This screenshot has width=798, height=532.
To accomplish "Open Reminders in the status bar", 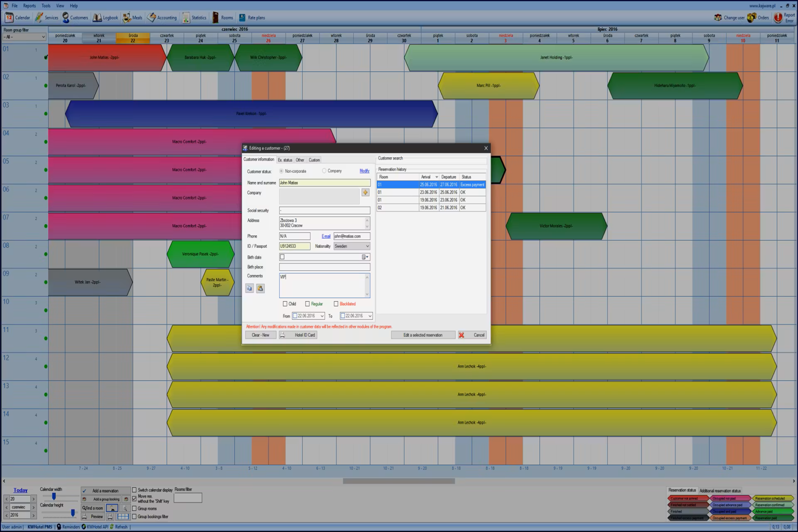I will 68,527.
